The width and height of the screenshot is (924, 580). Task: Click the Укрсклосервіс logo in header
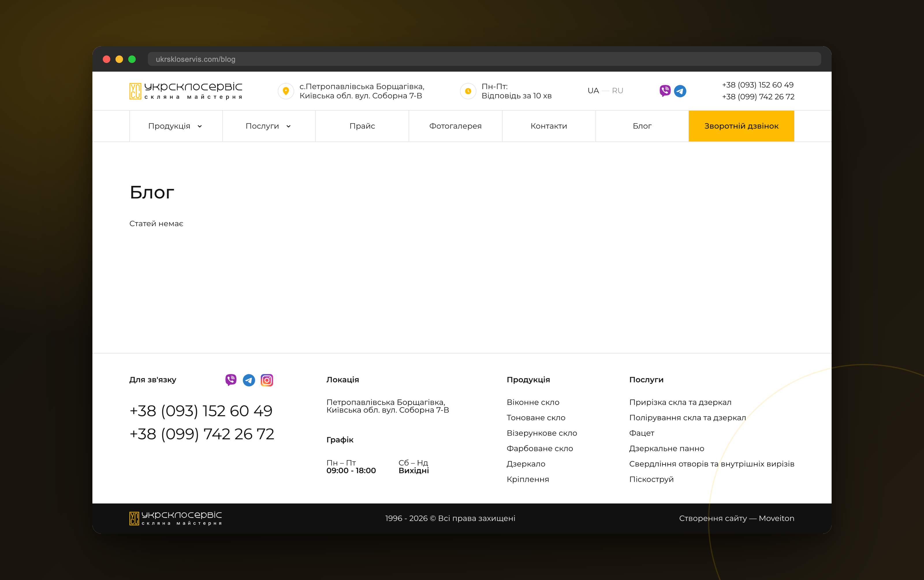(x=186, y=91)
